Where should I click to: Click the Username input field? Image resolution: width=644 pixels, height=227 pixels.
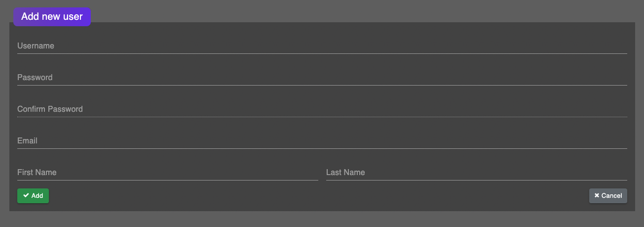pyautogui.click(x=322, y=46)
